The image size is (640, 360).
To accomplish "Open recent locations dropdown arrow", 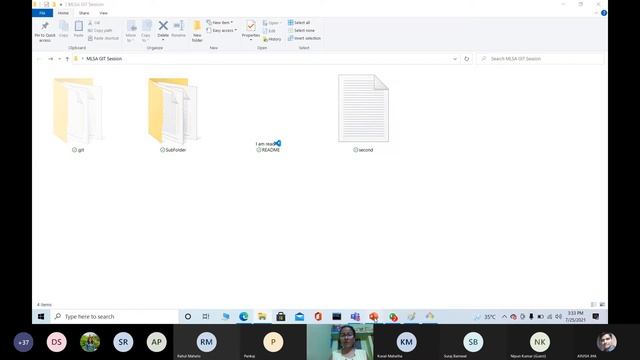I will (60, 59).
